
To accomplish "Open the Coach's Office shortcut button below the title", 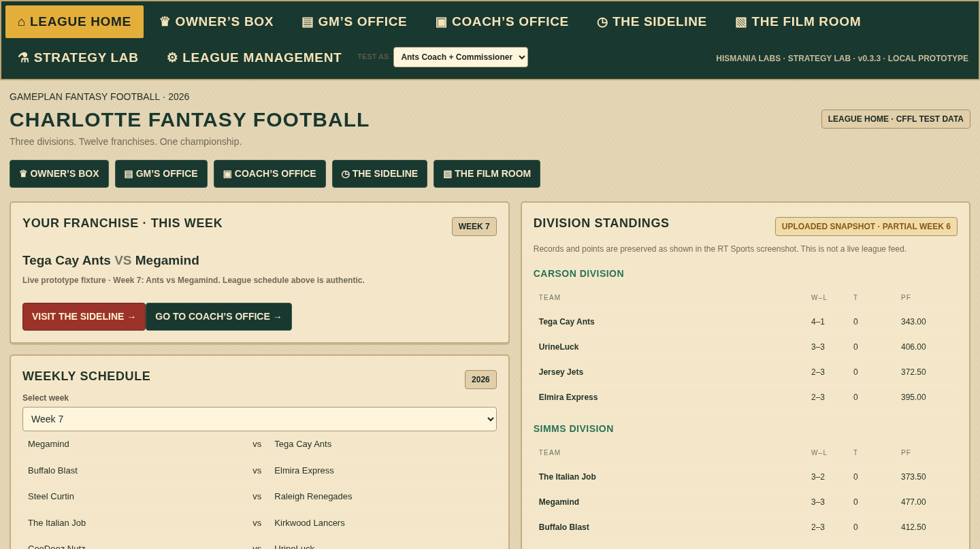I will click(x=269, y=173).
